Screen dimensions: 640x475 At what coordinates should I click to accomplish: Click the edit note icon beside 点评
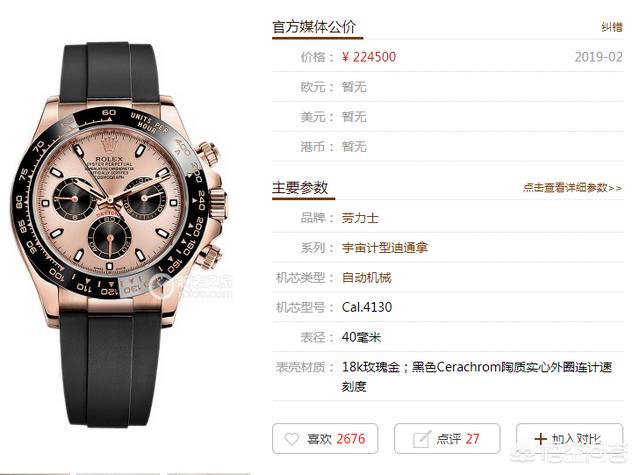422,439
